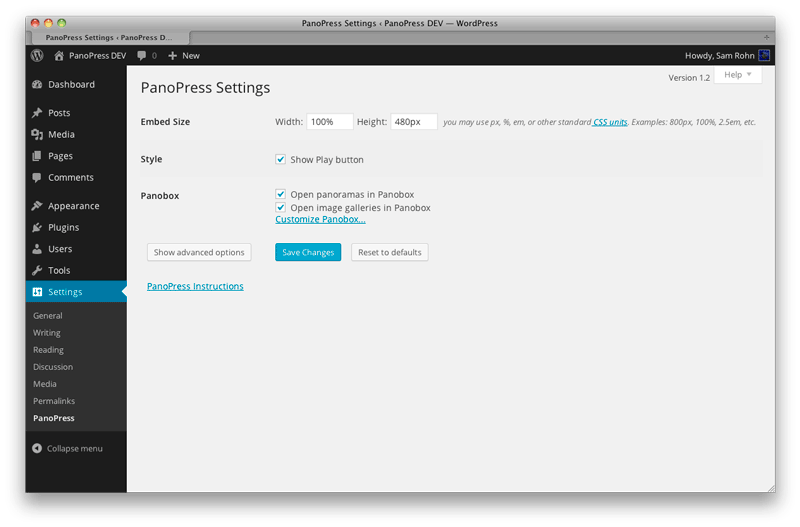Click the Dashboard gauge icon
The image size is (800, 527).
click(37, 85)
